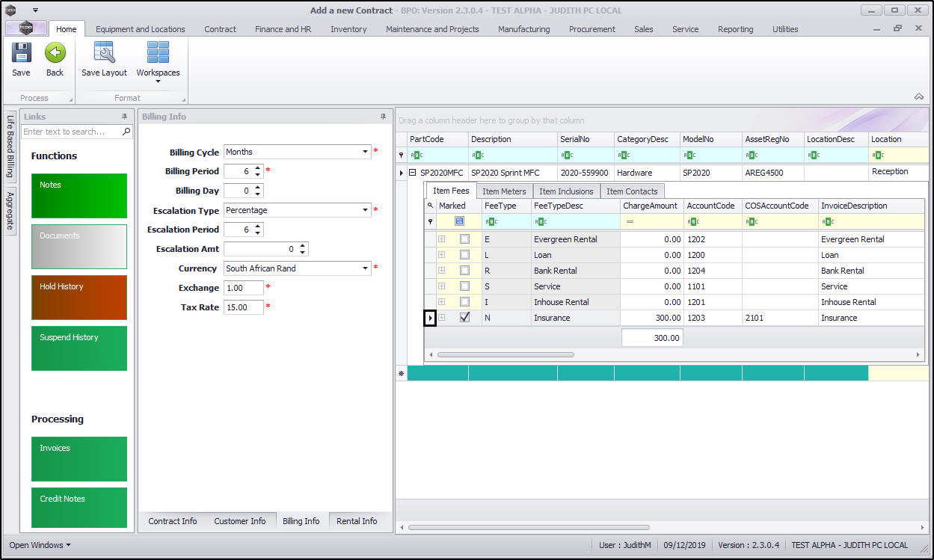Open the Finance and HR ribbon tab

click(283, 29)
